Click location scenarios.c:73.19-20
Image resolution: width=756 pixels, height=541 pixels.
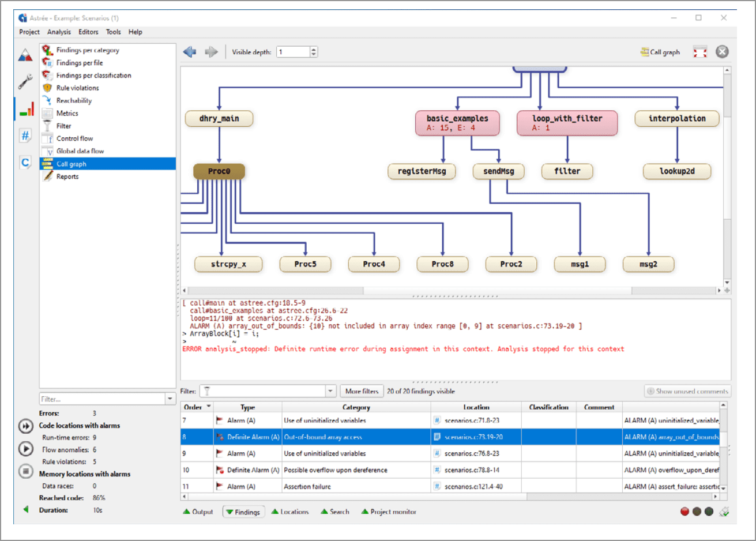click(473, 437)
